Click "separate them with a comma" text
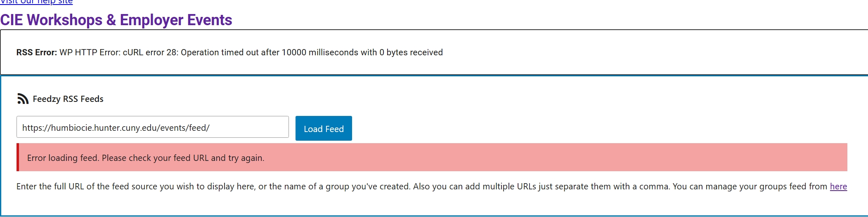868x217 pixels. 603,186
